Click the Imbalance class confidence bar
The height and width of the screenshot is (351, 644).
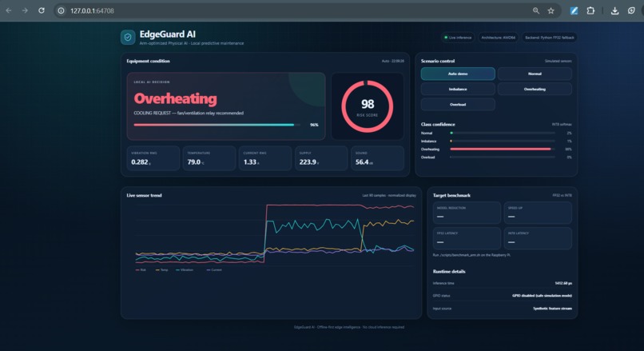coord(503,141)
